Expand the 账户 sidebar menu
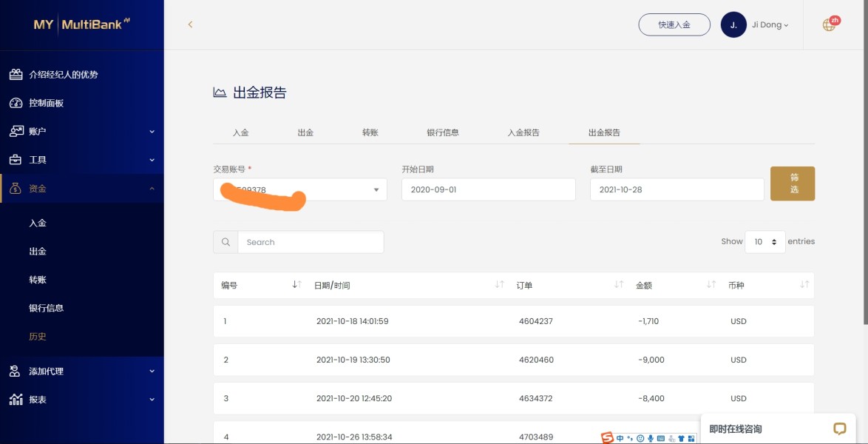Viewport: 868px width, 444px height. pyautogui.click(x=81, y=131)
